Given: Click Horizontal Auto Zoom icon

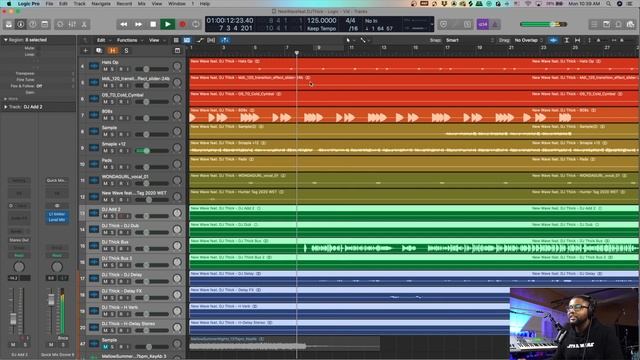Looking at the screenshot, I should pos(577,40).
